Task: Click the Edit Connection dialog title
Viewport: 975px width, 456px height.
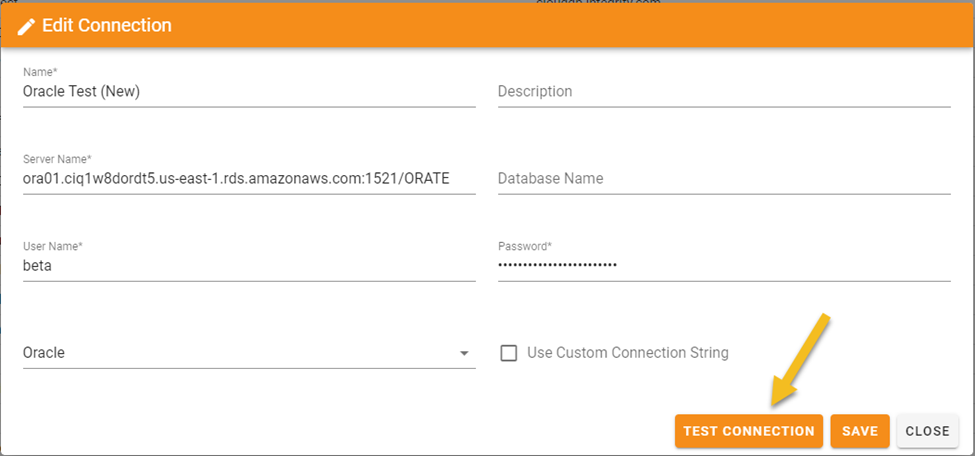Action: [106, 26]
